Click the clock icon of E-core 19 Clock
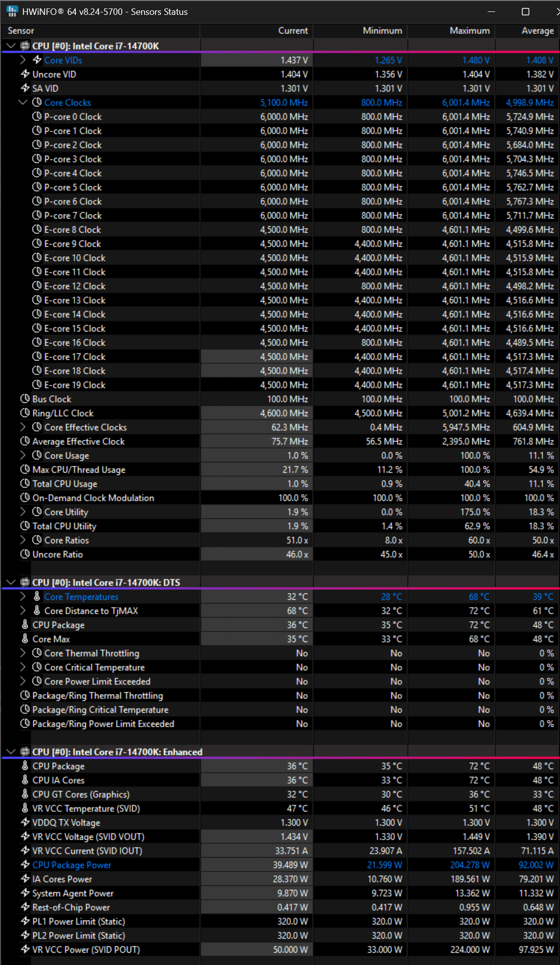 (37, 384)
